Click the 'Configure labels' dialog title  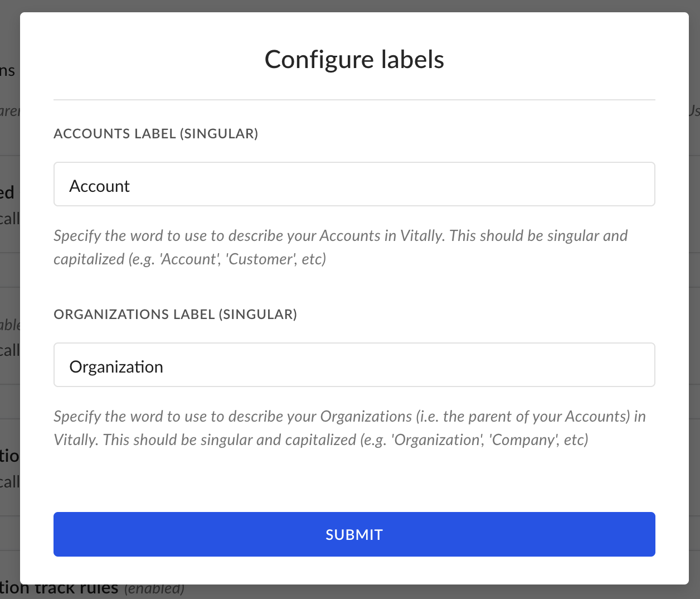tap(354, 59)
